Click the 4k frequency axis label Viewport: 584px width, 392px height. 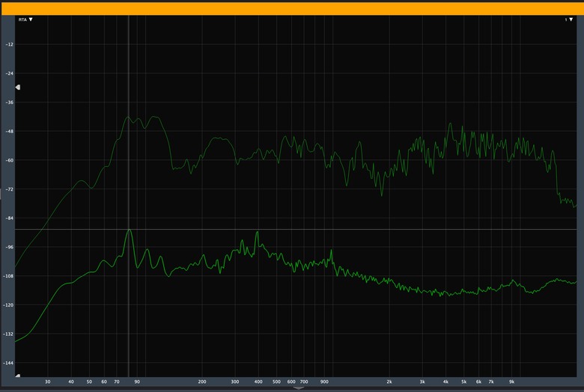click(445, 382)
